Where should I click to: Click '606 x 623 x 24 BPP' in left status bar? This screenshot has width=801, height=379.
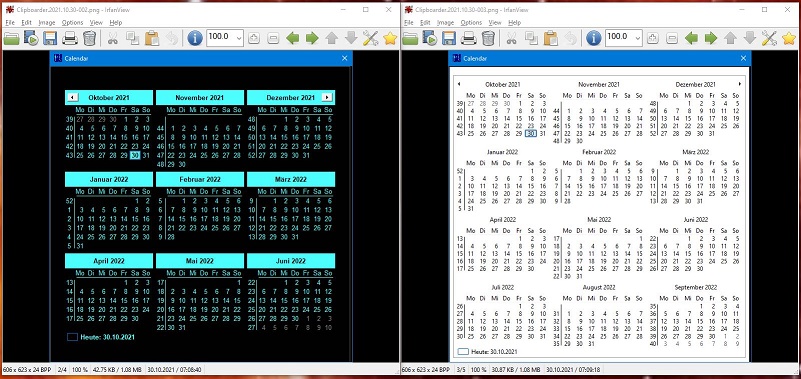[x=27, y=369]
